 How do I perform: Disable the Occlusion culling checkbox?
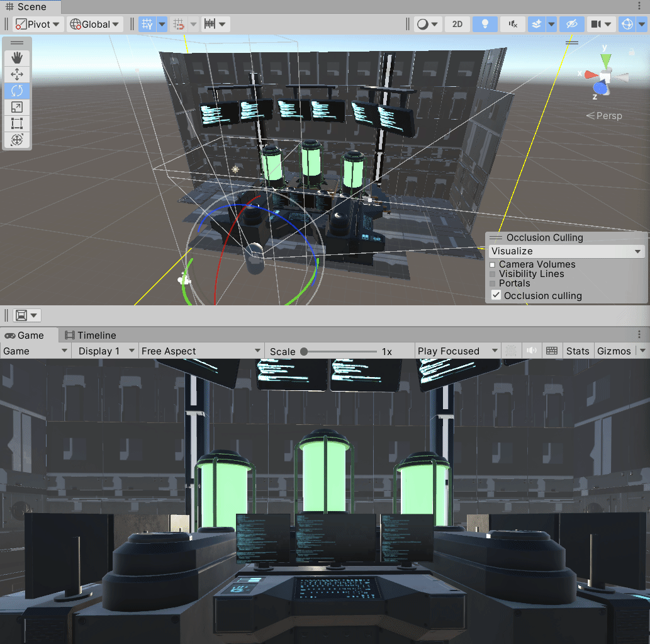(495, 295)
